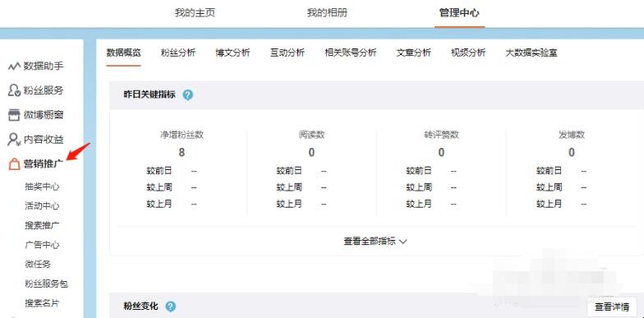Open 抽奖中心 submenu item
The image size is (644, 318).
pyautogui.click(x=42, y=187)
